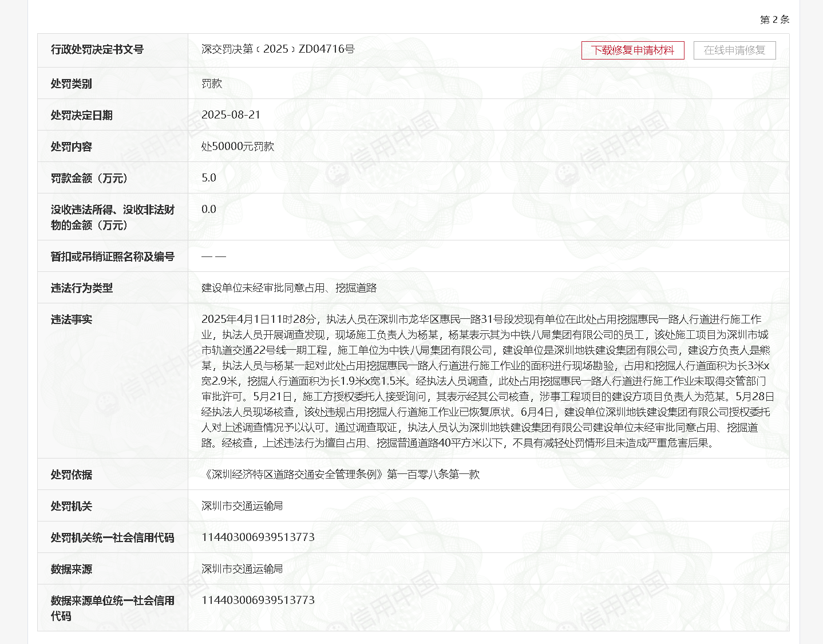Click the 违法事实 label
This screenshot has height=644, width=823.
coord(72,319)
